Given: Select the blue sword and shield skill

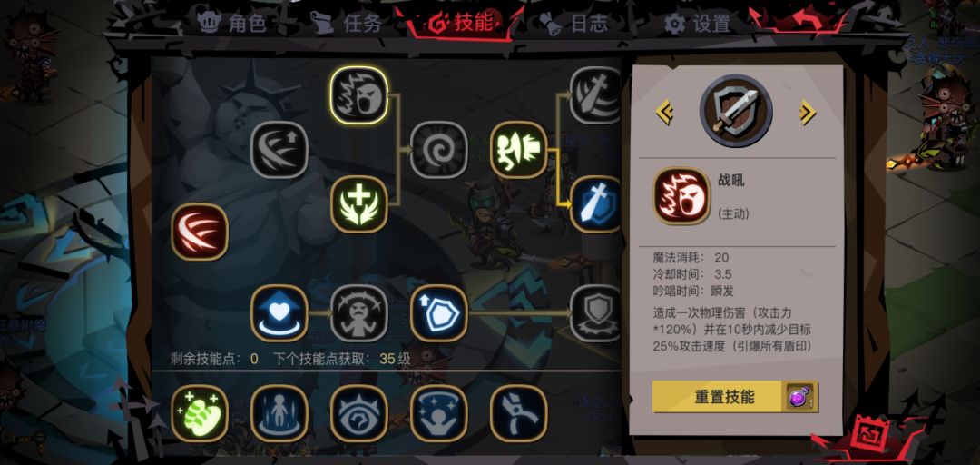Looking at the screenshot, I should pos(595,204).
